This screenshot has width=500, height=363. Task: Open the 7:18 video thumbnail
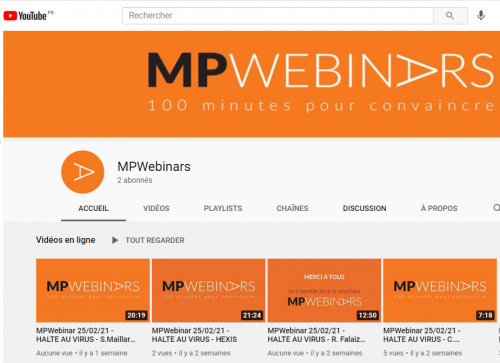[440, 290]
